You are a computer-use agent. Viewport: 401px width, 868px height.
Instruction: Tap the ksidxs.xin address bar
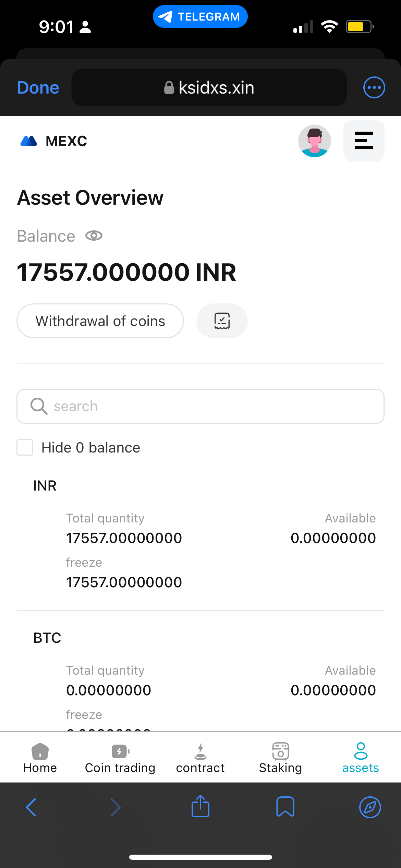pos(209,88)
